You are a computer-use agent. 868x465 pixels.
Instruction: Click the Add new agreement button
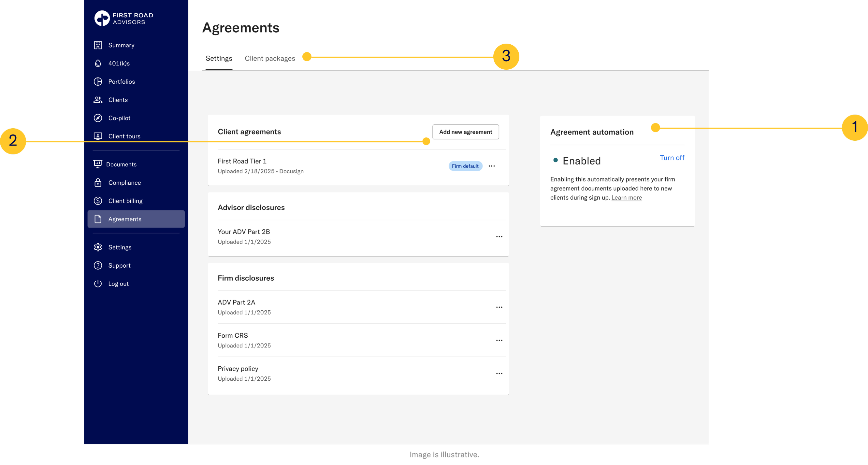click(x=466, y=132)
